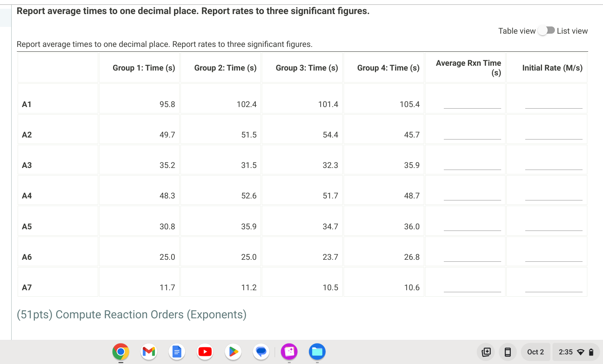Open the screen capture tool in the tray

point(486,352)
